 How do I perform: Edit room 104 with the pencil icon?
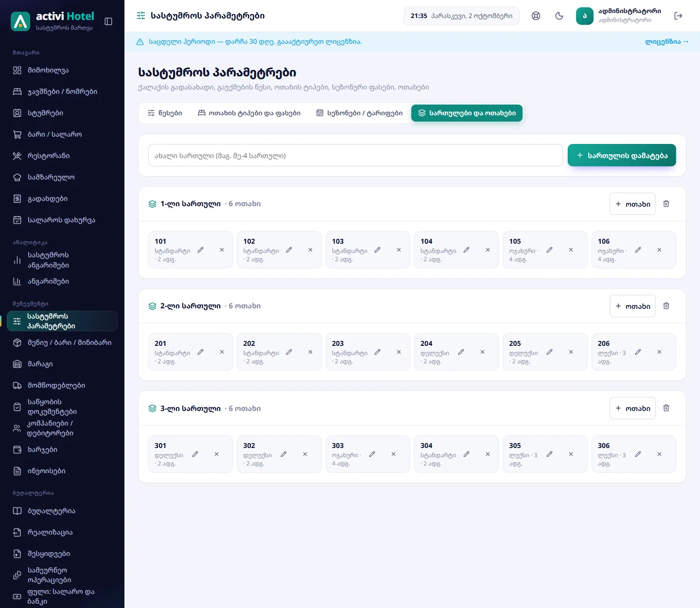click(466, 250)
